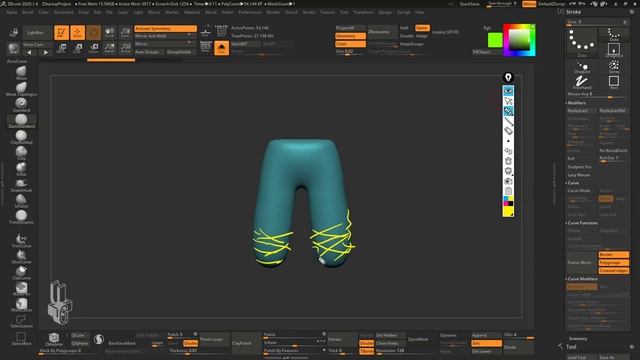Viewport: 640px width, 360px height.
Task: Click the See-through slider
Action: pos(503,4)
